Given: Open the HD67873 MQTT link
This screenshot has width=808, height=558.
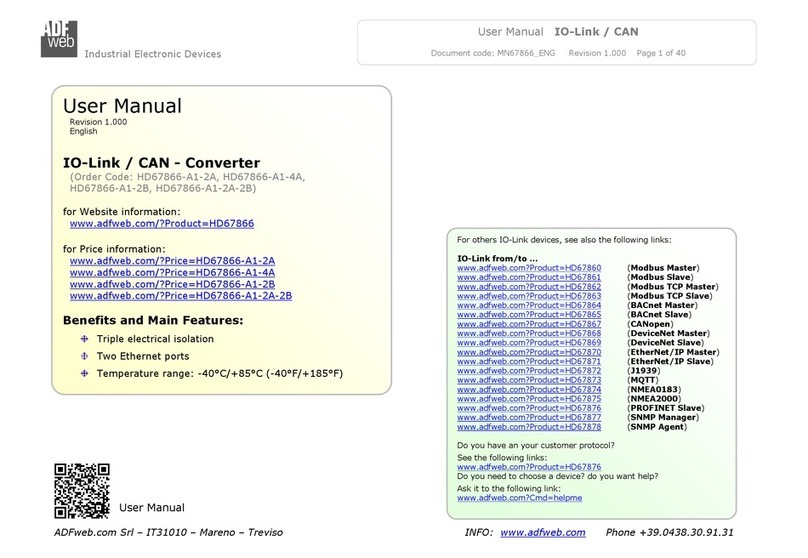Looking at the screenshot, I should 529,380.
